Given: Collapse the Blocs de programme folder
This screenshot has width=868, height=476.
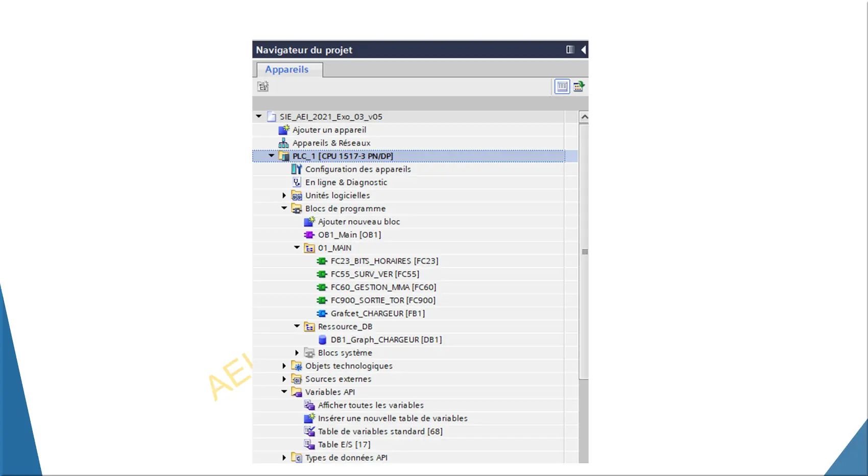Looking at the screenshot, I should 284,208.
